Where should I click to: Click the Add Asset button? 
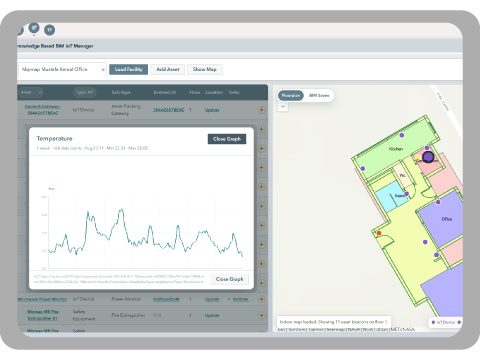coord(168,69)
